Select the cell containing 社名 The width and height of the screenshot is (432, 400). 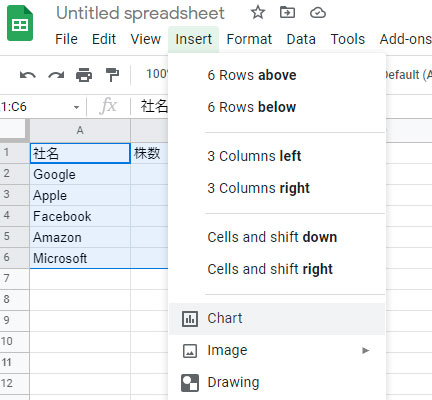[x=80, y=153]
